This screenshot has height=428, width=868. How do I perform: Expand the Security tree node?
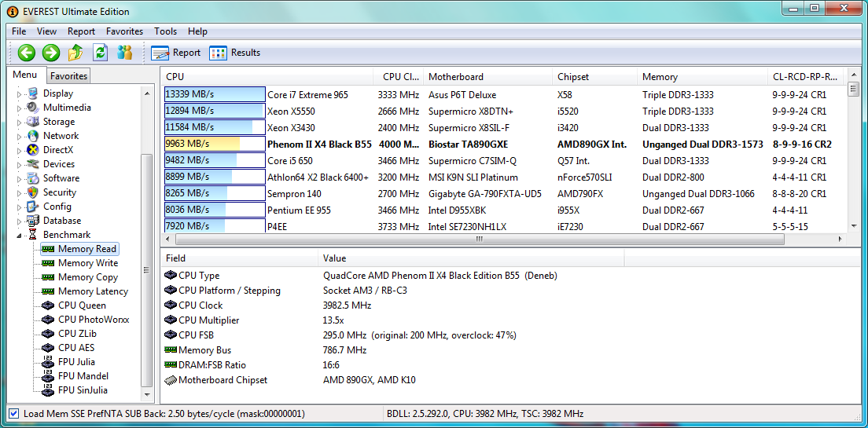pos(20,193)
